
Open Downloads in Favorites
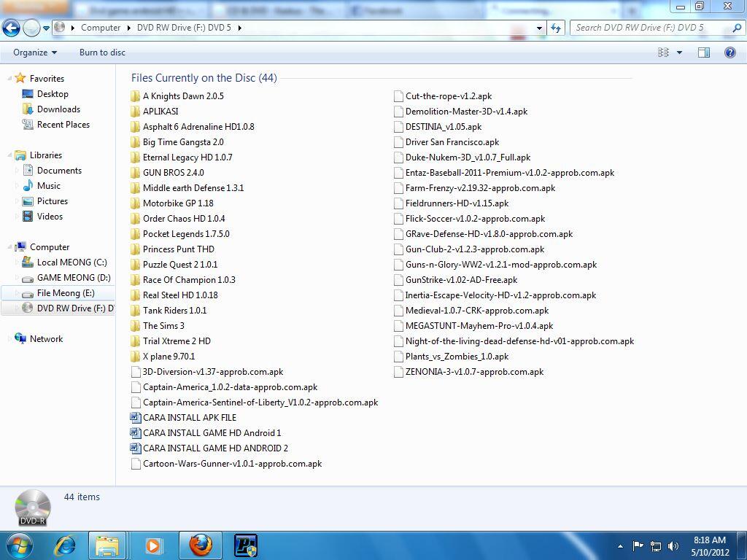pos(58,109)
